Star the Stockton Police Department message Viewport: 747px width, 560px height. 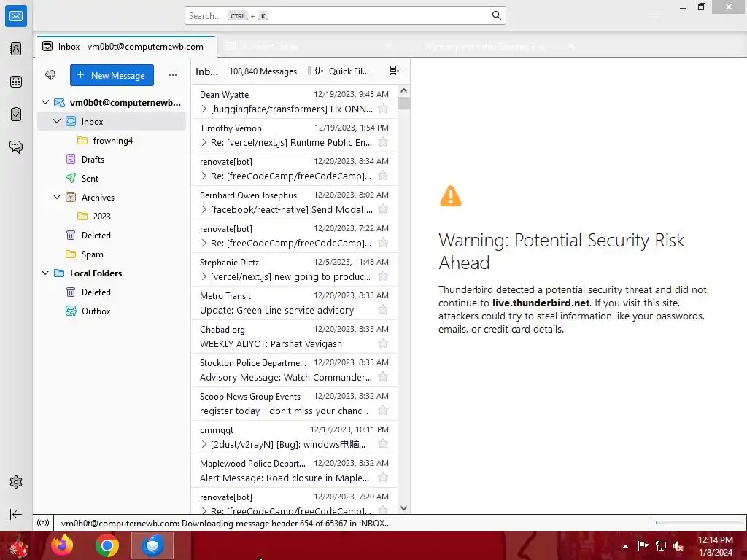pos(382,377)
